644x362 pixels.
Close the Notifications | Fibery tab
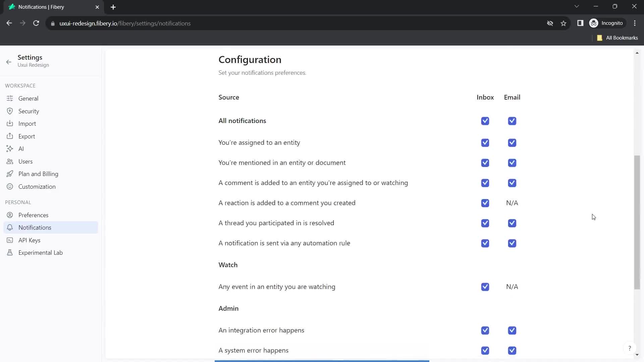(97, 7)
